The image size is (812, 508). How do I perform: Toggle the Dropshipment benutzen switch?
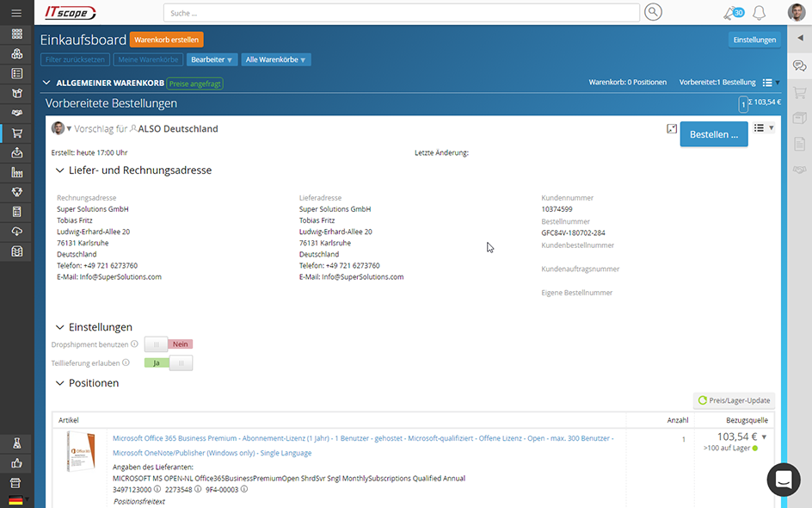168,344
